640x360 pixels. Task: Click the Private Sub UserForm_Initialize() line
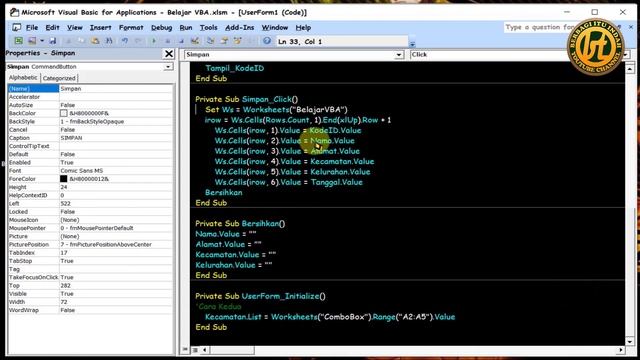point(260,296)
